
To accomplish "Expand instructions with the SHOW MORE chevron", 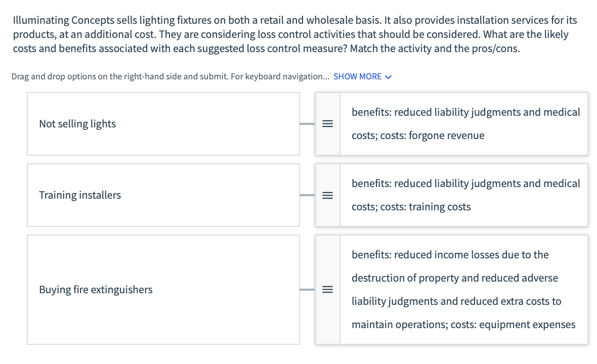I will pos(389,77).
